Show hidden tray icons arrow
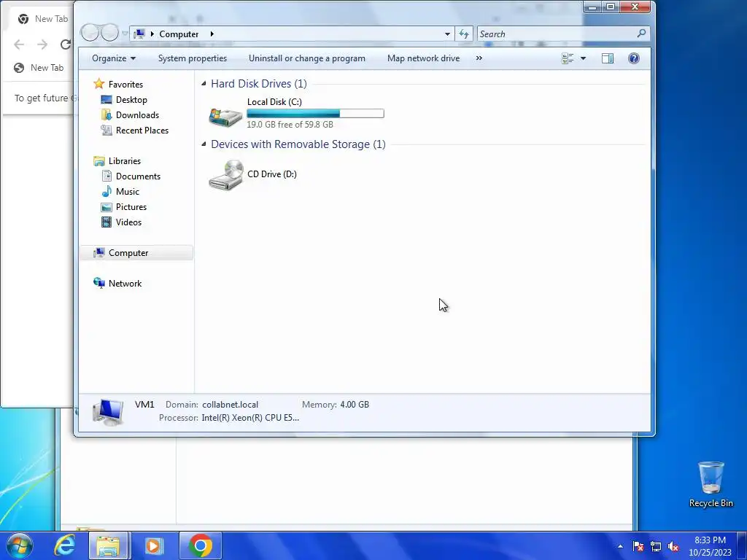This screenshot has width=747, height=560. tap(620, 546)
